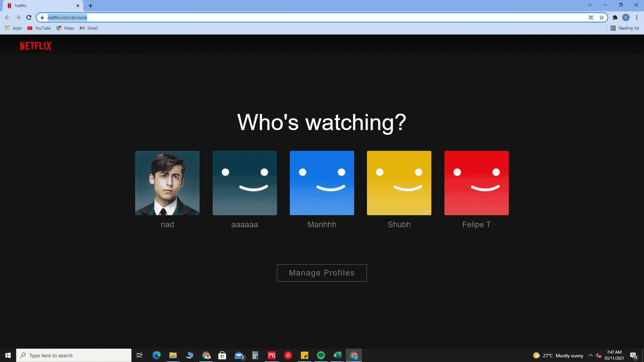Click the Windows taskbar search box
The width and height of the screenshot is (644, 362).
coord(74,355)
